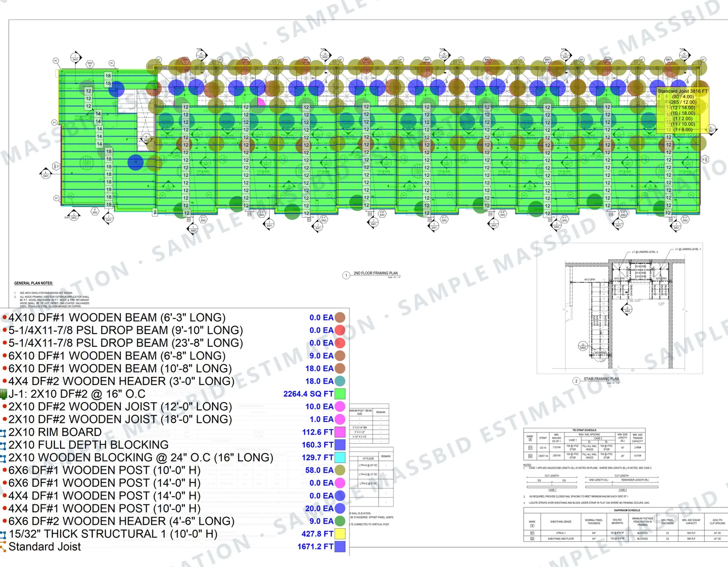This screenshot has width=728, height=567.
Task: Click the blue square swatch on the Standard Joist row
Action: [340, 547]
